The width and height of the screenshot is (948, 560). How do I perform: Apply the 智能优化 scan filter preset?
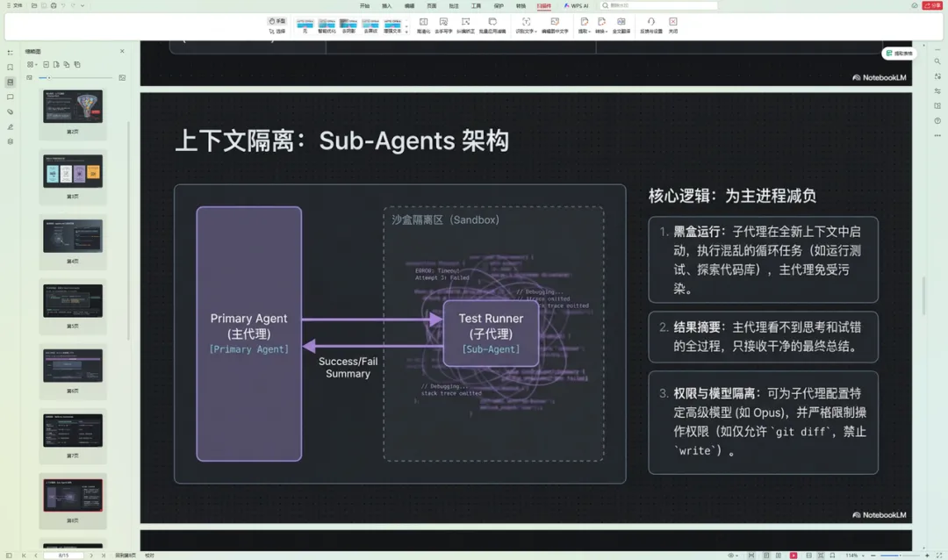click(x=327, y=25)
